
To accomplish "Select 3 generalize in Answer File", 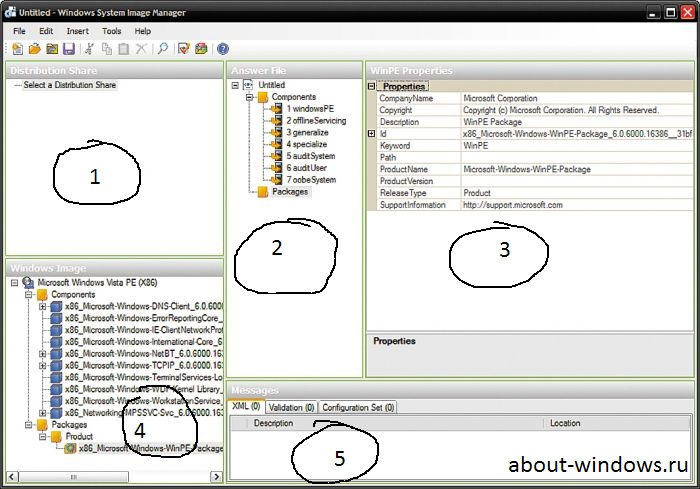I will (x=307, y=132).
